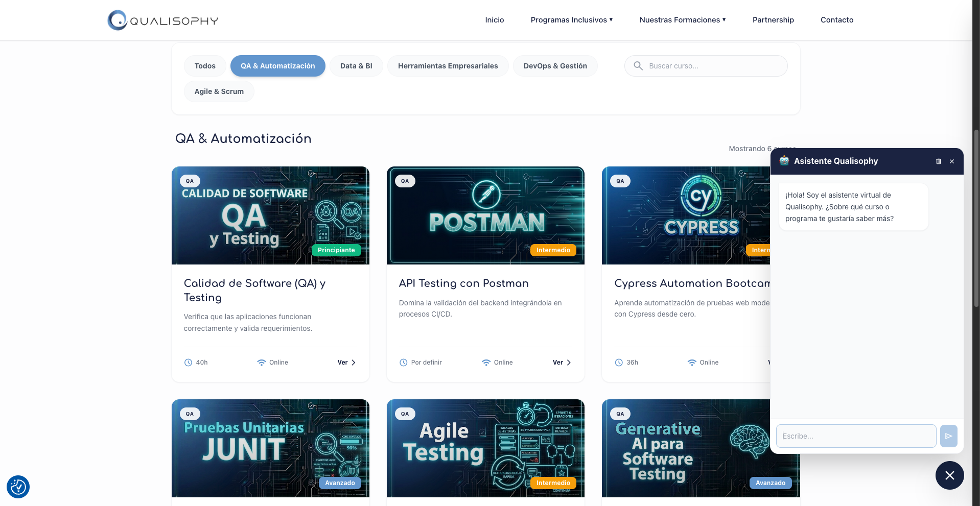
Task: Click the search magnifier icon
Action: point(638,66)
